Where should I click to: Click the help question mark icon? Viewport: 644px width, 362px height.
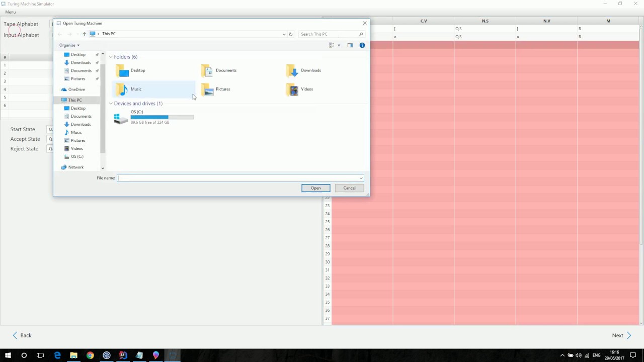(362, 45)
